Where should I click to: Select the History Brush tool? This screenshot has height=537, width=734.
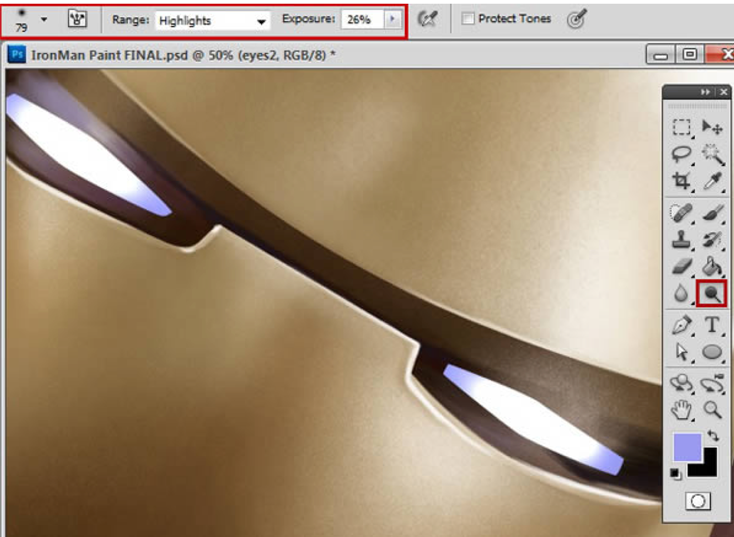point(712,240)
